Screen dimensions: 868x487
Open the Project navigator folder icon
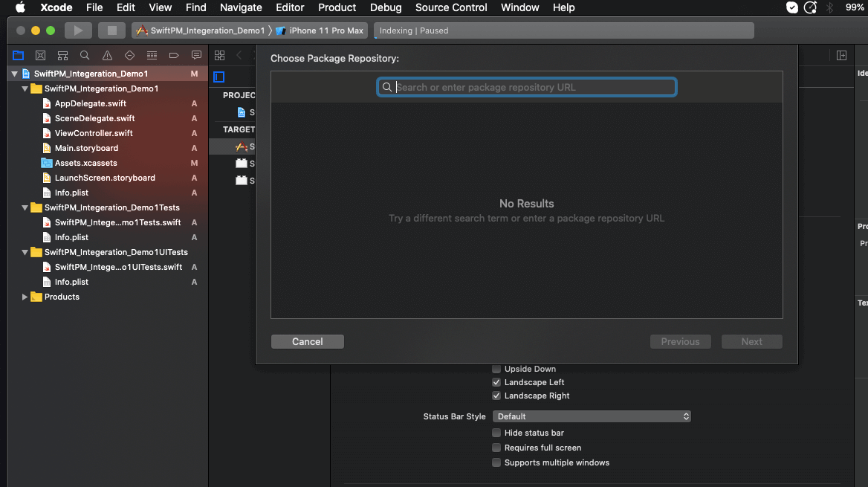(x=19, y=56)
